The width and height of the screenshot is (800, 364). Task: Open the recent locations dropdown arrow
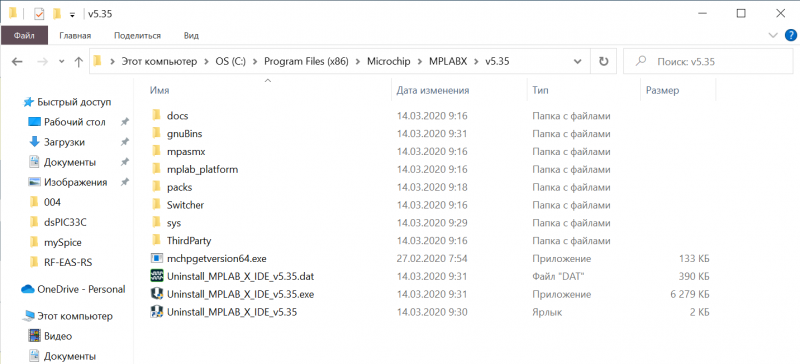(x=62, y=62)
